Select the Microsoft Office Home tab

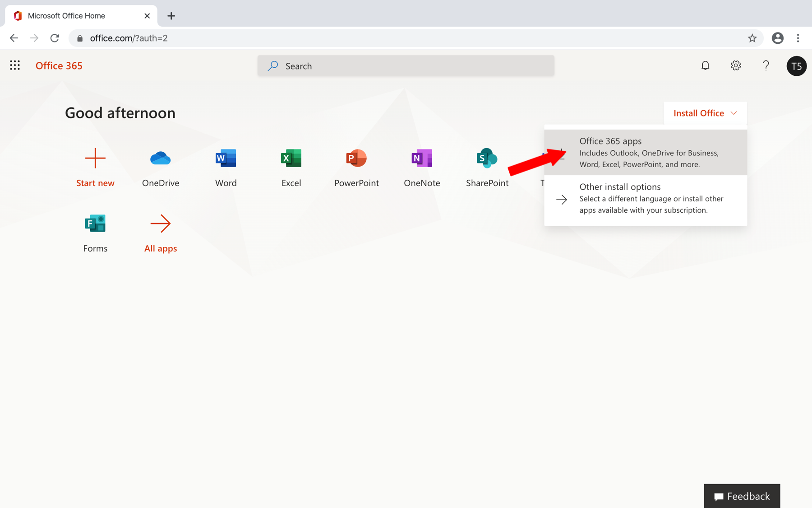(x=81, y=16)
